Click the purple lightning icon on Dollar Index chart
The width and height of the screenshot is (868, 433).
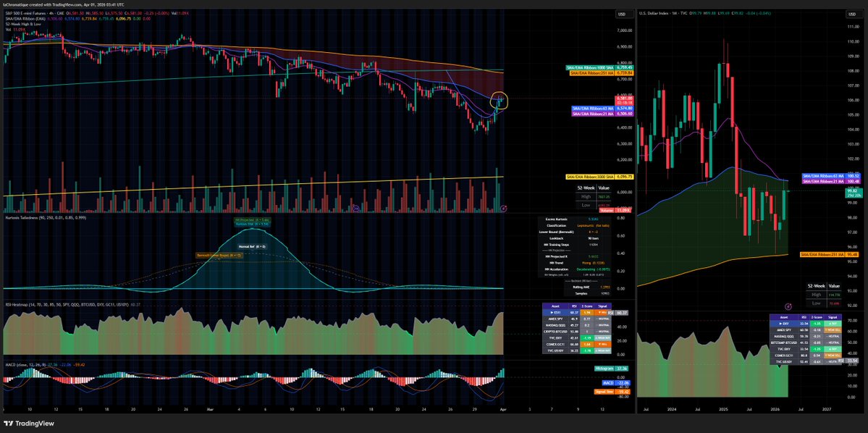(788, 306)
